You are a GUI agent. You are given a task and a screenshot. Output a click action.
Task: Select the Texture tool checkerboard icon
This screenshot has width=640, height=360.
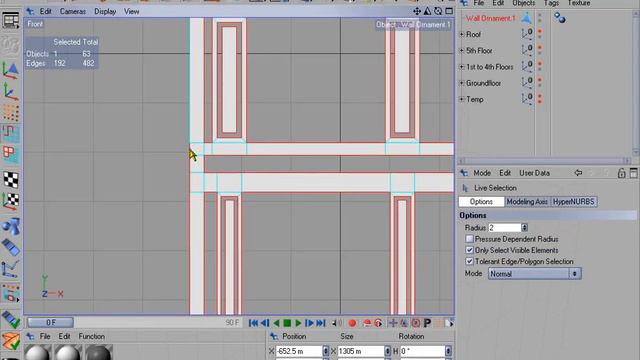[x=10, y=179]
